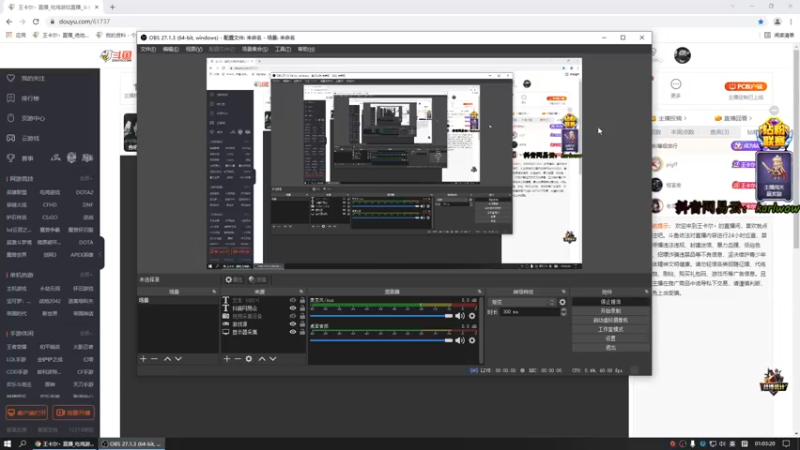Open Chrome profile avatar icon
The image size is (800, 450).
point(777,21)
